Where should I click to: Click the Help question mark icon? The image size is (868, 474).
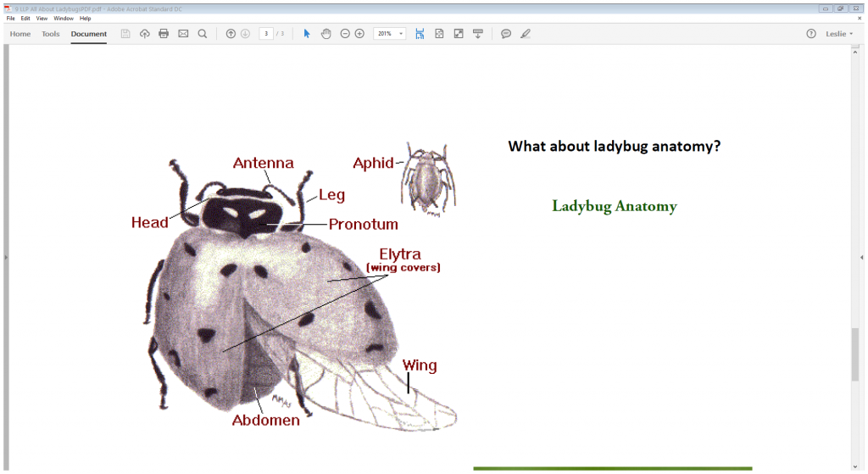point(811,34)
